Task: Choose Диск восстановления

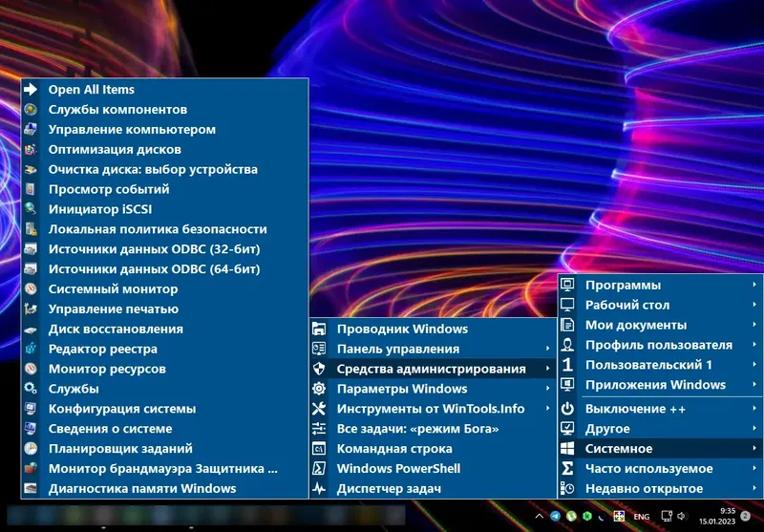Action: pos(164,329)
